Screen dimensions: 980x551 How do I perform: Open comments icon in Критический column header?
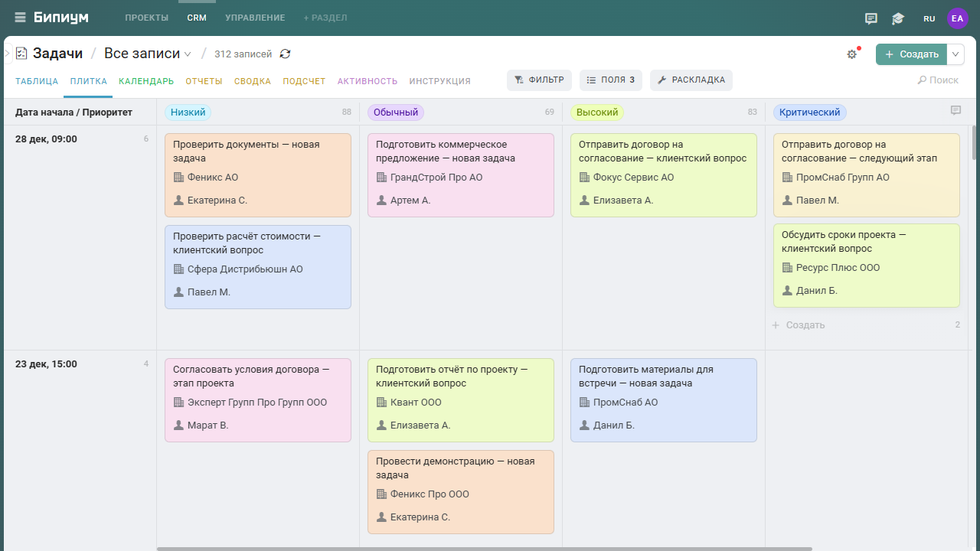click(955, 111)
